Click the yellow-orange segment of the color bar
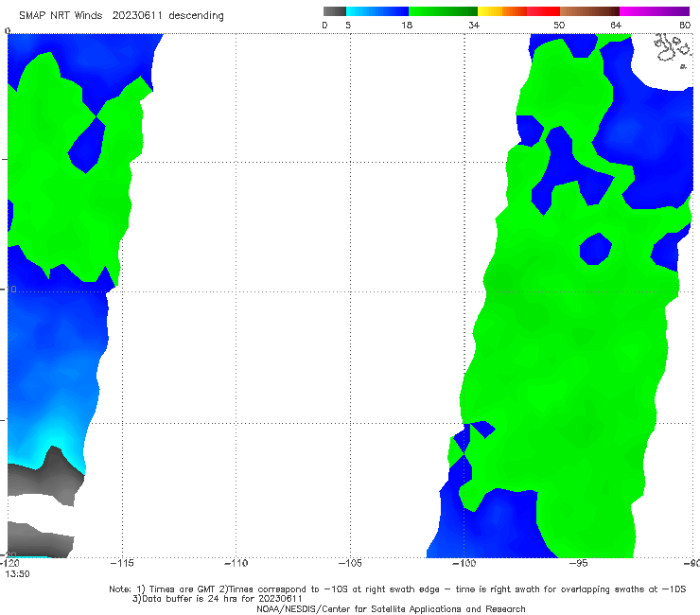This screenshot has width=700, height=615. coord(502,11)
